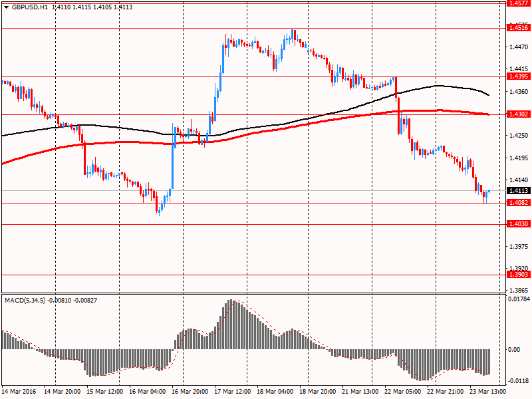Click the 14 Mar 2016 time label
Screen dimensions: 532x399
[x=20, y=392]
